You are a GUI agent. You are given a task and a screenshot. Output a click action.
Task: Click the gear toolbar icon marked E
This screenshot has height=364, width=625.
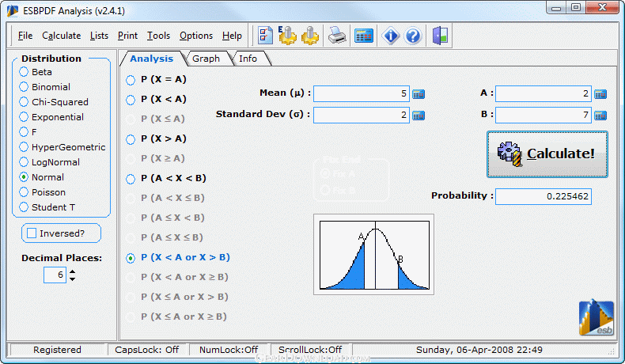[287, 36]
